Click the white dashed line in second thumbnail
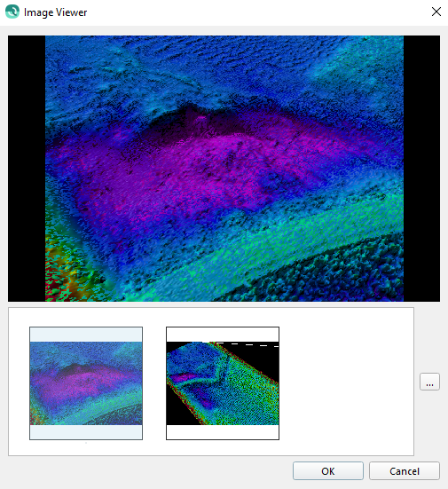Viewport: 448px width, 489px height. click(x=248, y=344)
